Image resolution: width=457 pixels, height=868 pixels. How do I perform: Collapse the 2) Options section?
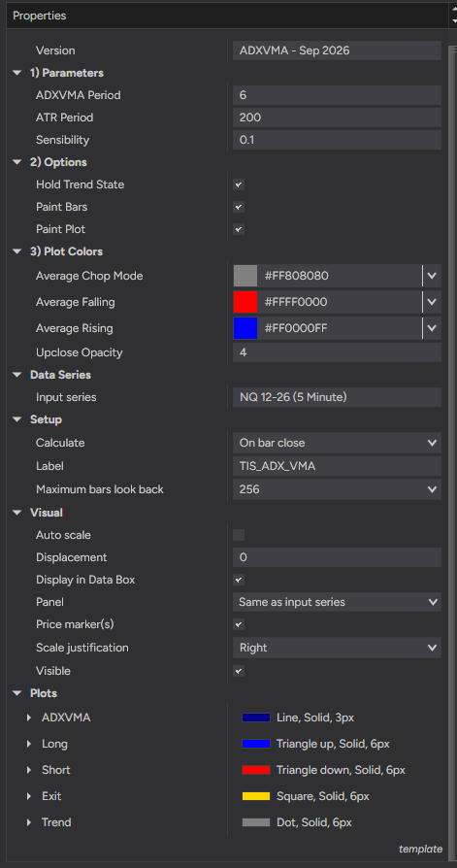(x=17, y=162)
